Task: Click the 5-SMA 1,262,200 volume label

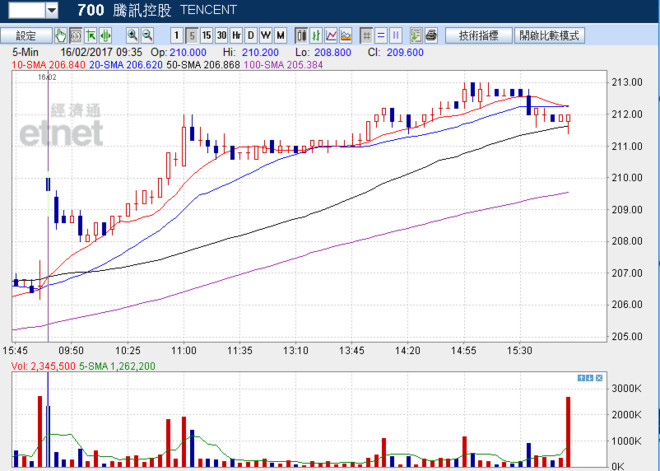Action: (117, 366)
